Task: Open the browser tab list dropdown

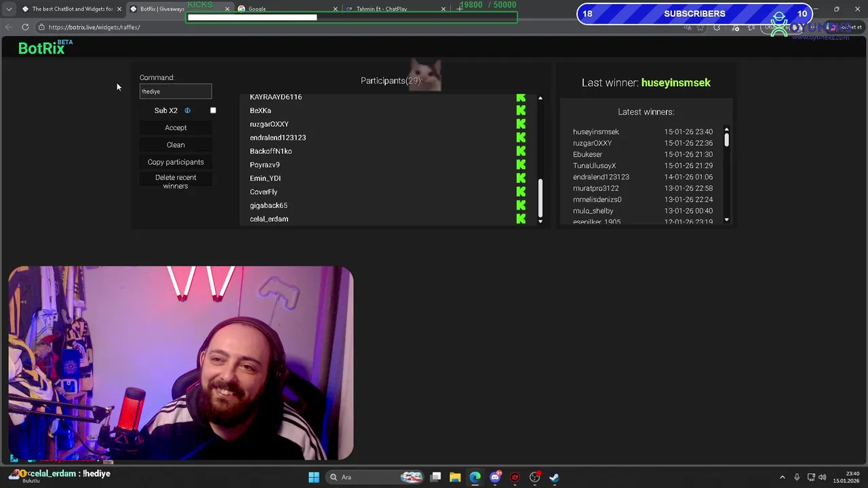Action: pos(9,9)
